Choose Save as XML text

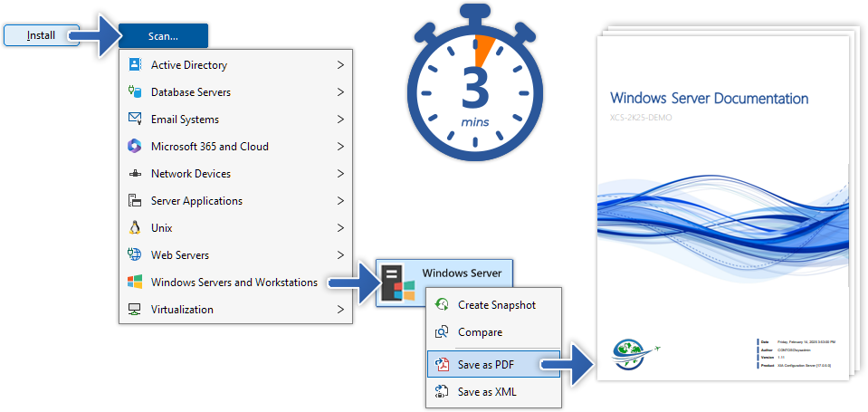(x=487, y=392)
